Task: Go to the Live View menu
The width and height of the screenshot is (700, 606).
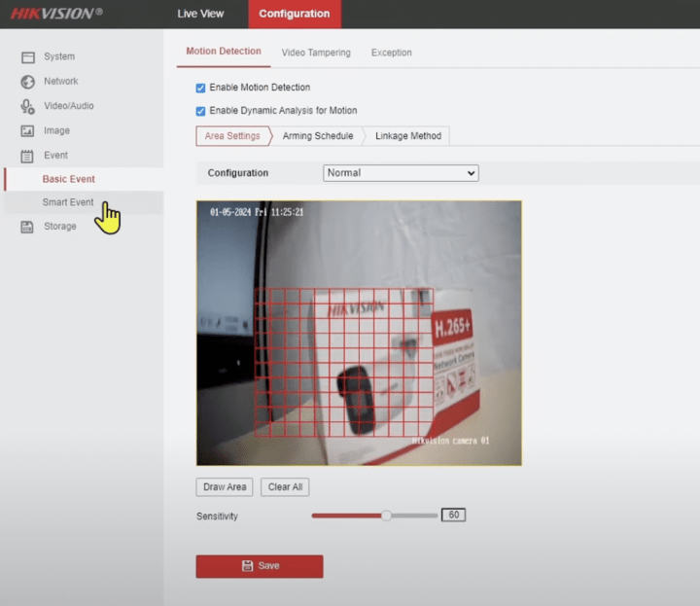Action: [200, 14]
